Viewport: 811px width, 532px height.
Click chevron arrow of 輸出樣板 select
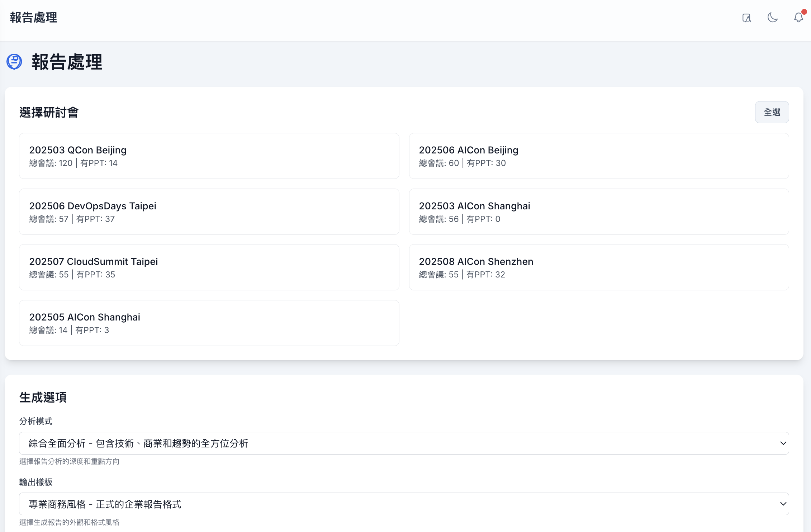783,504
